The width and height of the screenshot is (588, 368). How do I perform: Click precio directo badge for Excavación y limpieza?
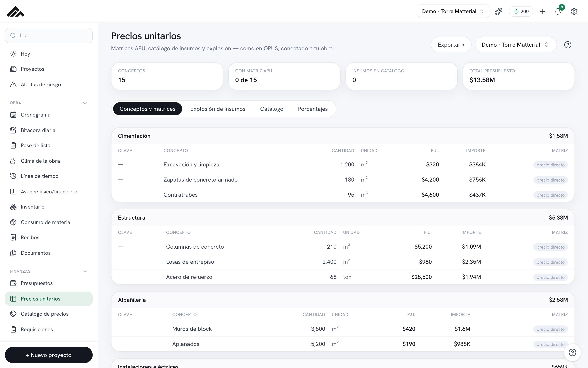tap(550, 165)
